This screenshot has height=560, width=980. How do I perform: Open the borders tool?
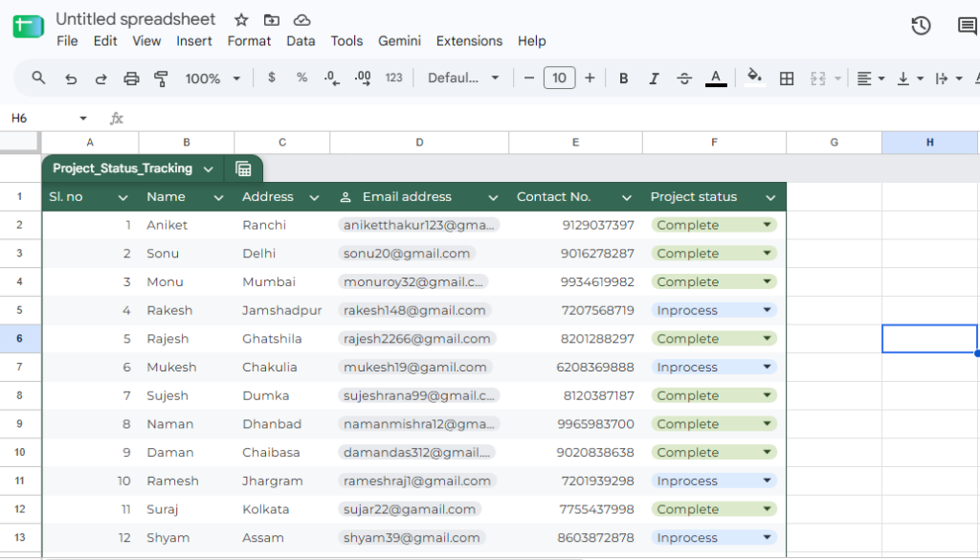tap(787, 78)
